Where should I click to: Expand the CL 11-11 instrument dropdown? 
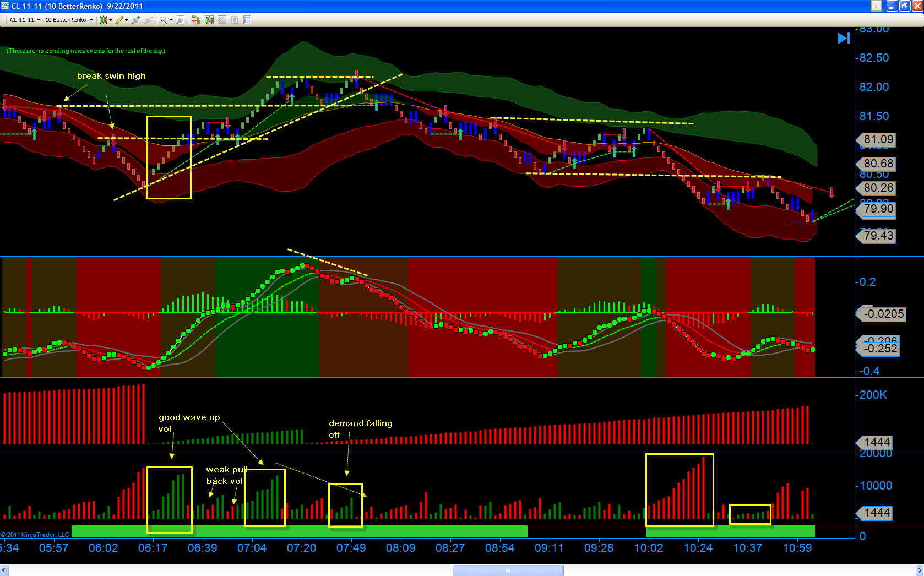pyautogui.click(x=39, y=20)
